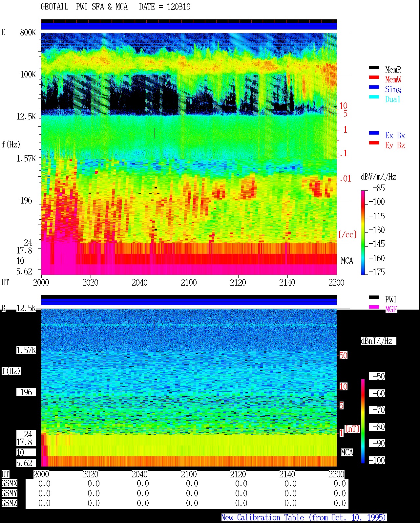Click the 17.8 tick on the E panel
The height and width of the screenshot is (523, 420).
(24, 250)
